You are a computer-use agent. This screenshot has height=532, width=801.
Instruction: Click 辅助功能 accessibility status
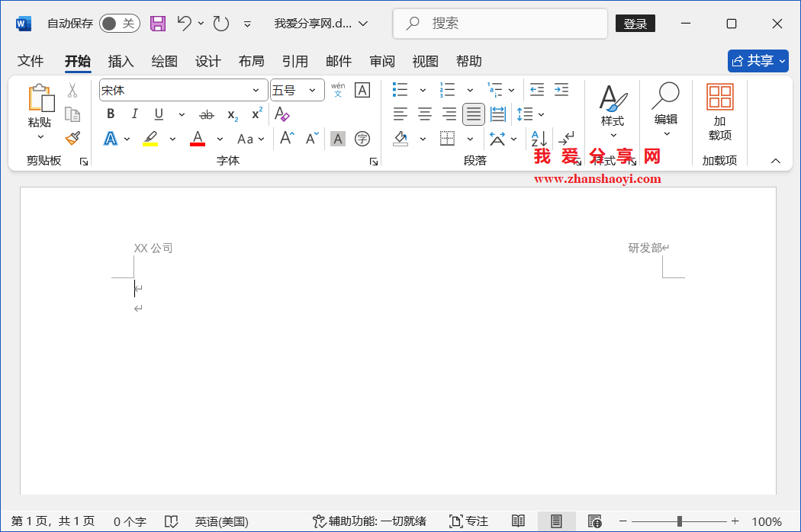[369, 521]
